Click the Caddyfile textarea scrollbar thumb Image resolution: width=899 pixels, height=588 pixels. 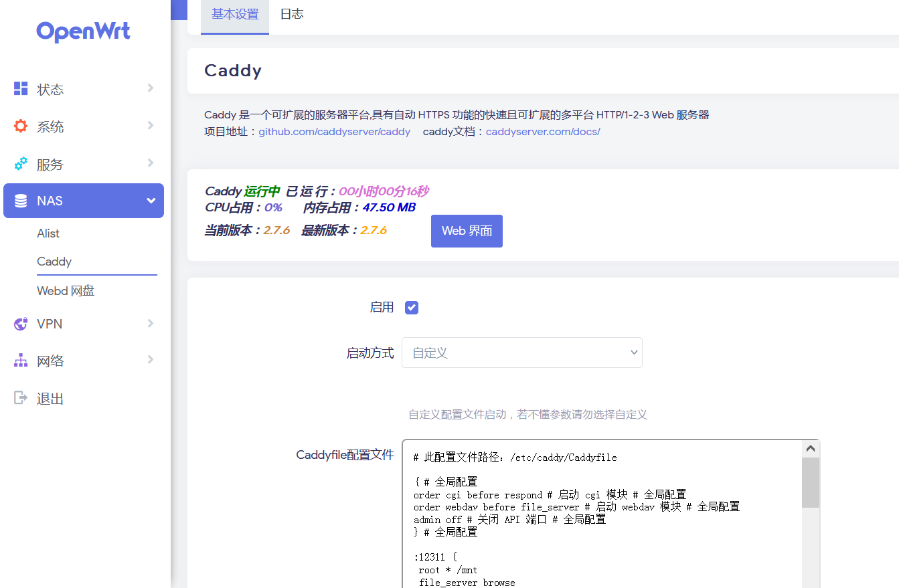pos(811,482)
